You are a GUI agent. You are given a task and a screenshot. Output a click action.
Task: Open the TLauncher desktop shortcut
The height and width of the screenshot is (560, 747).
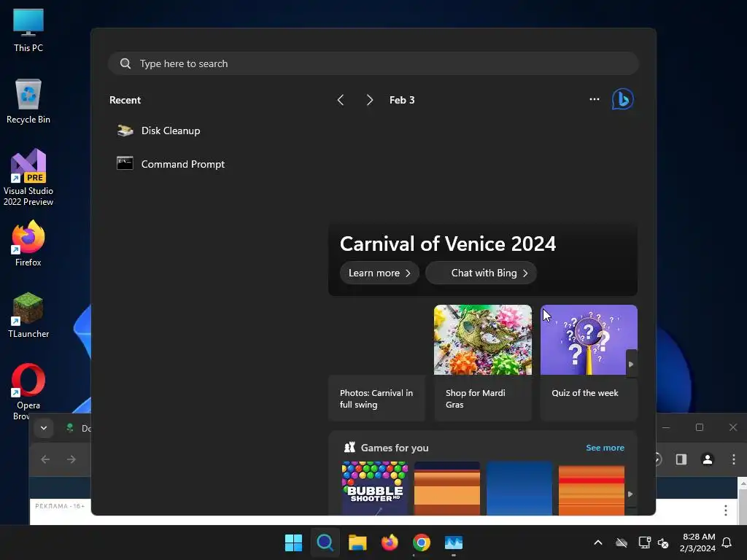click(x=28, y=315)
